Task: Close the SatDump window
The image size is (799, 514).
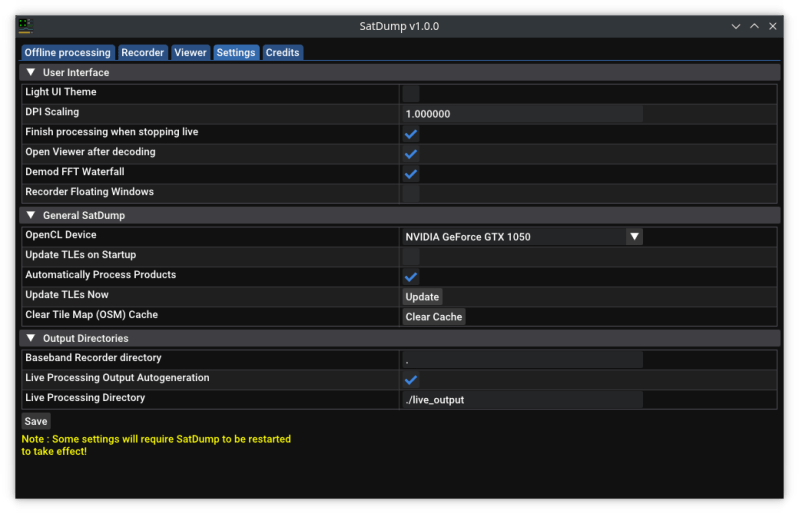Action: pos(773,26)
